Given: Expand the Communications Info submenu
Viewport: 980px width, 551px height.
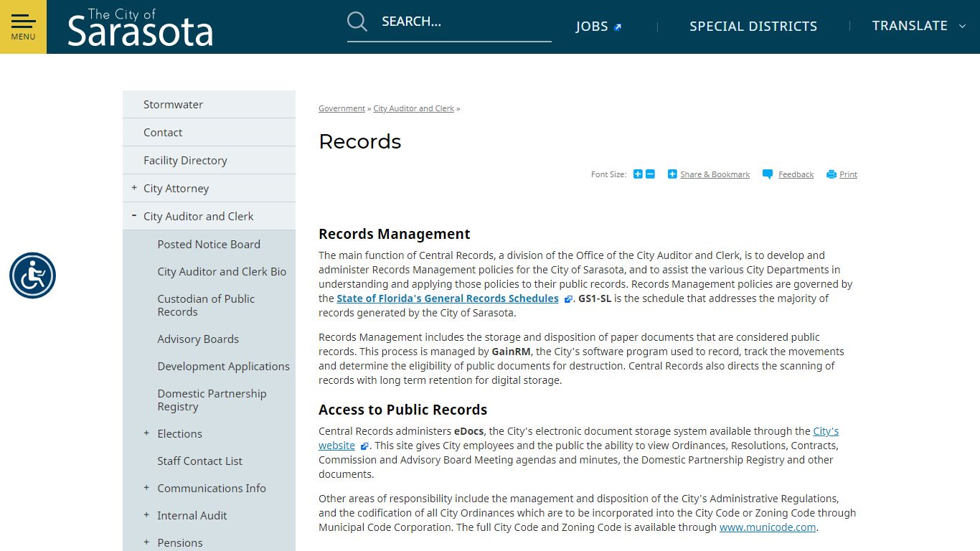Looking at the screenshot, I should coord(146,488).
